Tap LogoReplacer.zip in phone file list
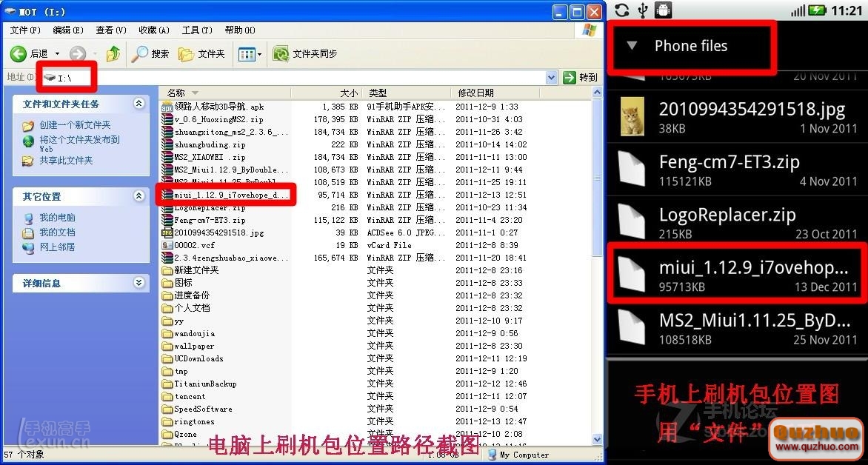Screen dimensions: 868x465 point(738,223)
